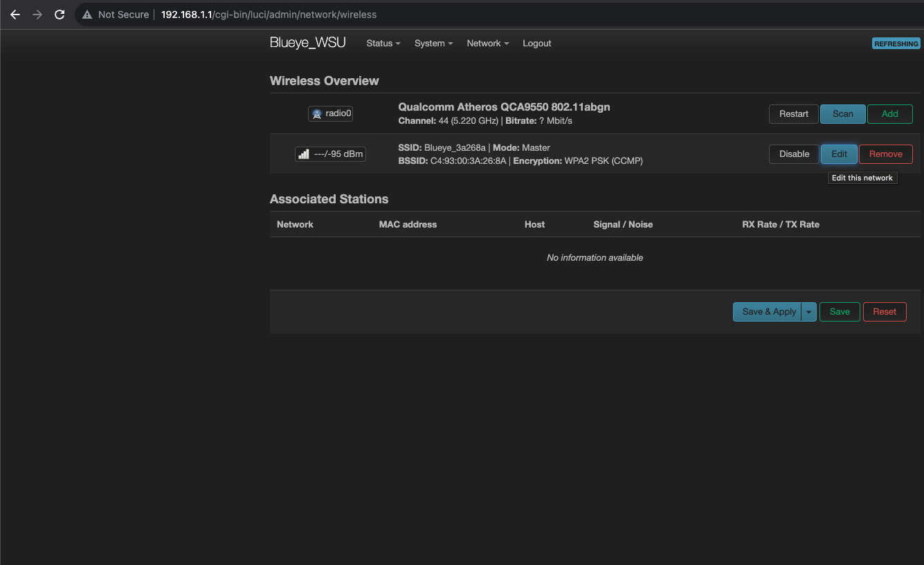Click the Qualcomm Atheros QCA9550 device name
Image resolution: width=924 pixels, height=565 pixels.
click(504, 107)
